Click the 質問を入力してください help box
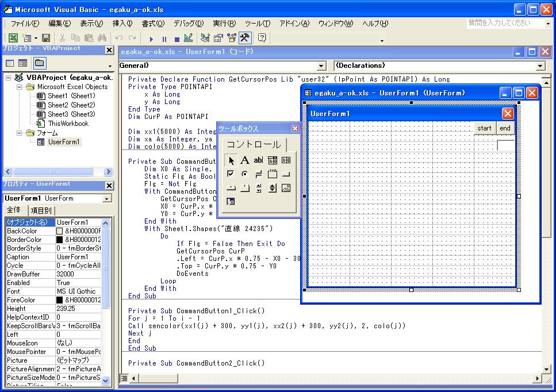Screen dimensions: 556x392 tap(505, 24)
